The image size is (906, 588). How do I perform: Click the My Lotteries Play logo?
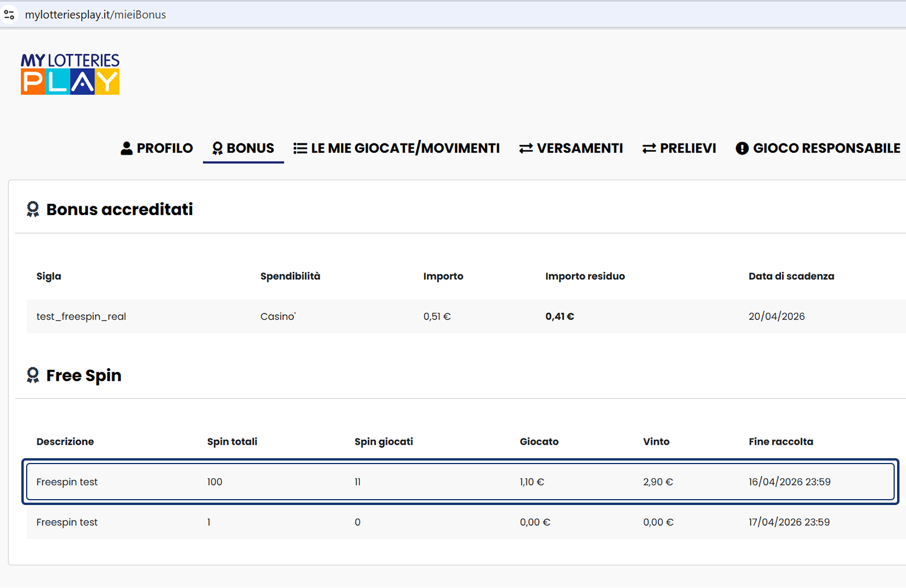[x=70, y=74]
